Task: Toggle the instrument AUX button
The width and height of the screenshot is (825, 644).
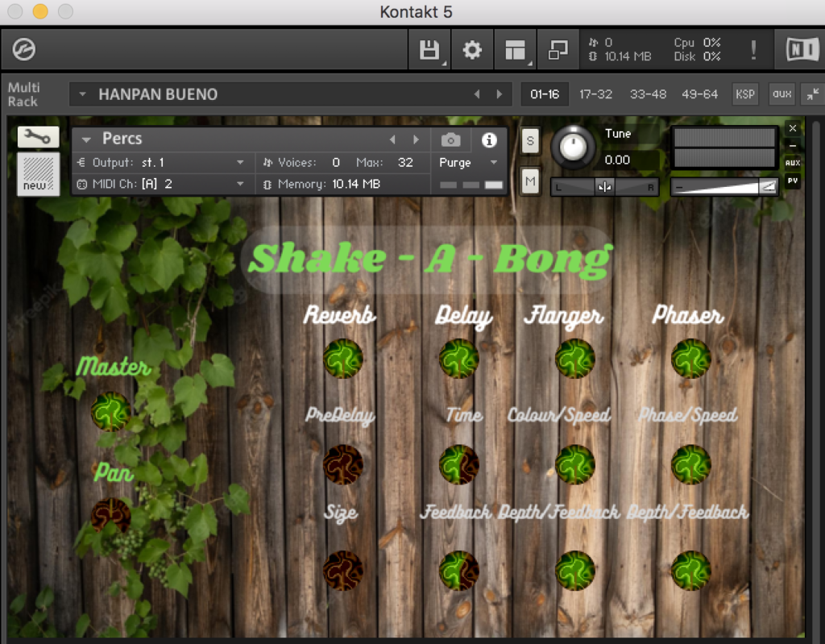Action: pyautogui.click(x=793, y=163)
